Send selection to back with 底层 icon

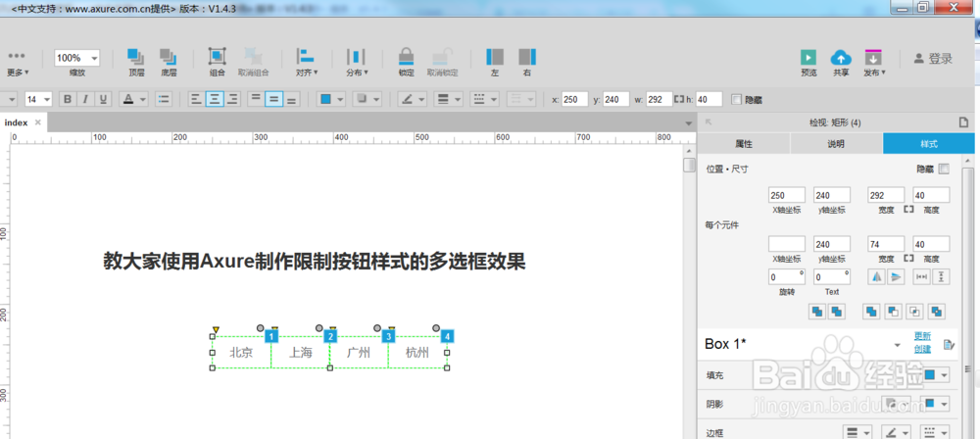169,63
